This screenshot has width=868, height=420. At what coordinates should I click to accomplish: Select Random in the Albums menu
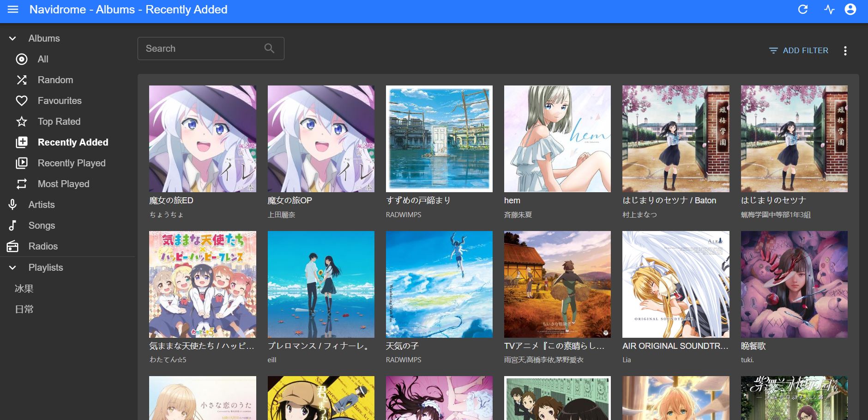pos(55,80)
